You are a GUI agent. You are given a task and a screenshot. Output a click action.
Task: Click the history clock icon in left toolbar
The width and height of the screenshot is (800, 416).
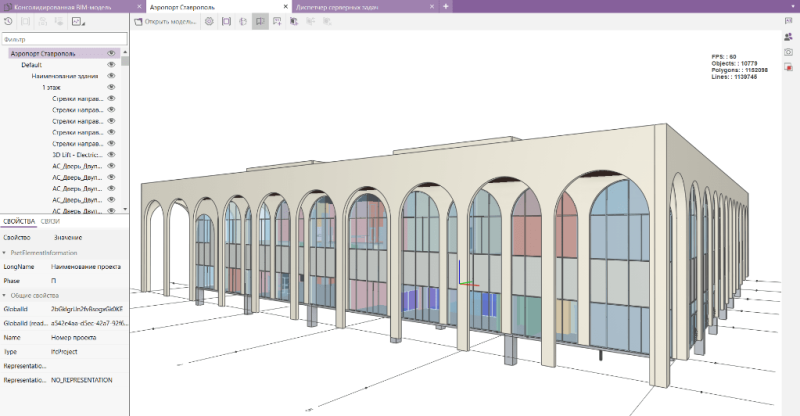pyautogui.click(x=9, y=21)
